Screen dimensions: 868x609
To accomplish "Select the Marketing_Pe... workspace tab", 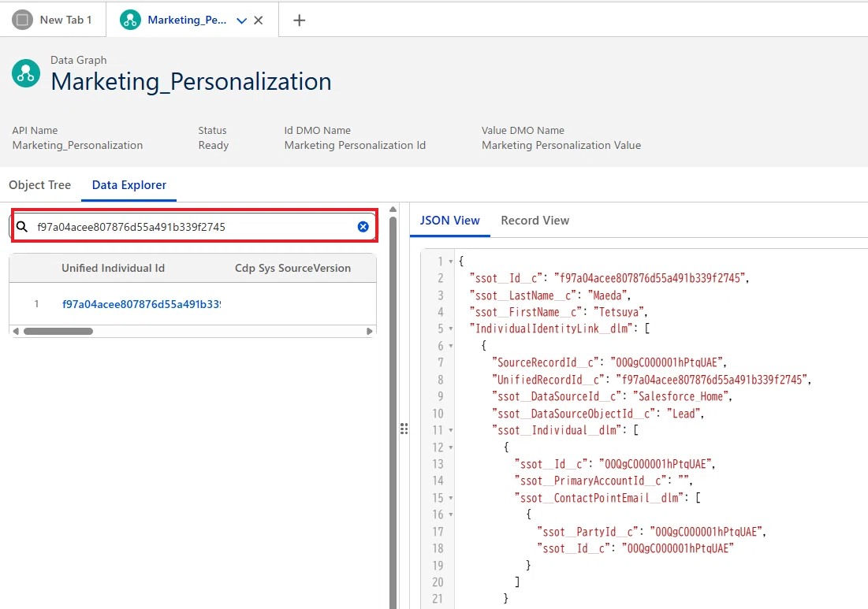I will (x=187, y=20).
